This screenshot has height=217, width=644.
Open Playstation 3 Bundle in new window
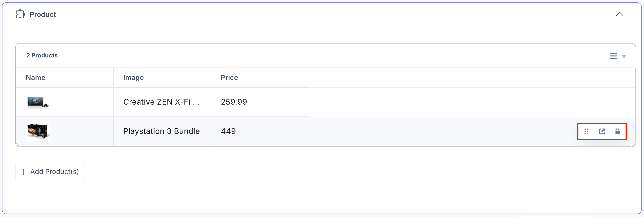602,131
